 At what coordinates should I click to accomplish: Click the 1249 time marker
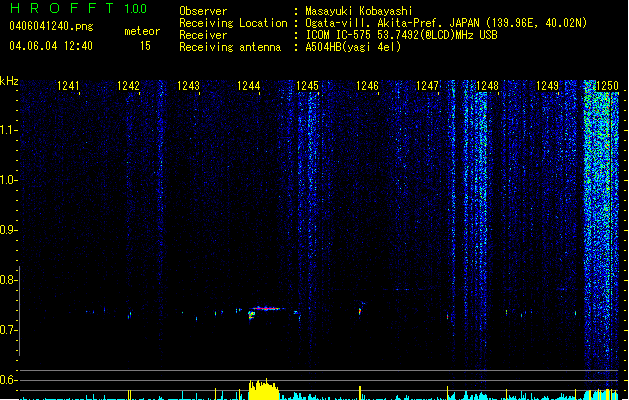coord(547,86)
